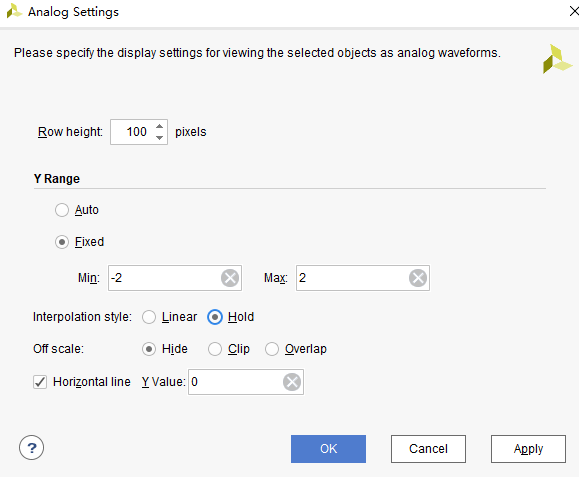Toggle the Horizontal line checkbox

click(x=40, y=382)
